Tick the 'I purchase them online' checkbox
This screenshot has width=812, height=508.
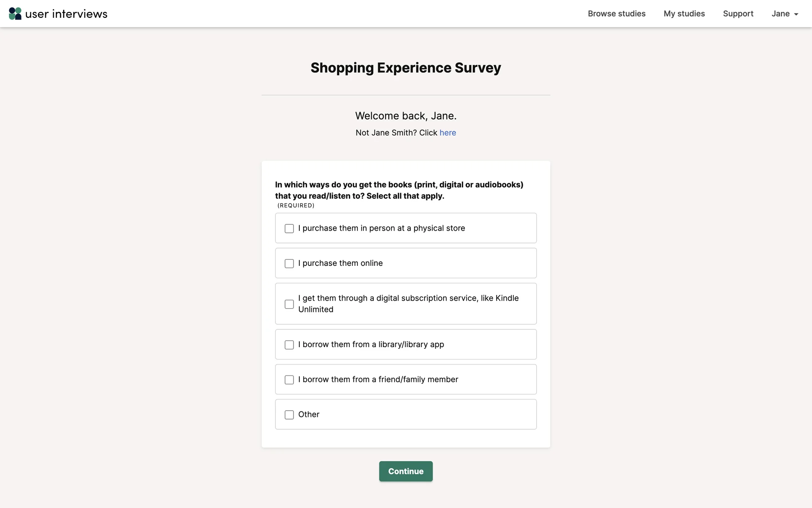(x=289, y=264)
